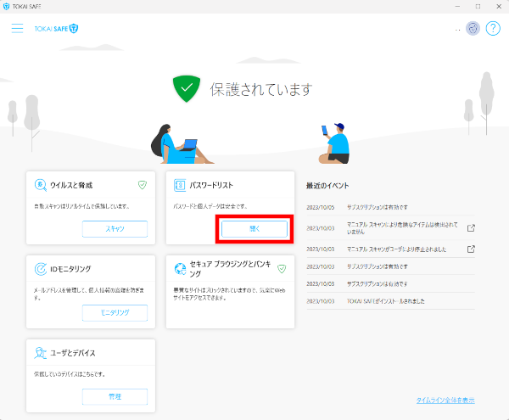
Task: Select the マニュアル スキャンにより危険なアイテム event text
Action: pyautogui.click(x=402, y=228)
